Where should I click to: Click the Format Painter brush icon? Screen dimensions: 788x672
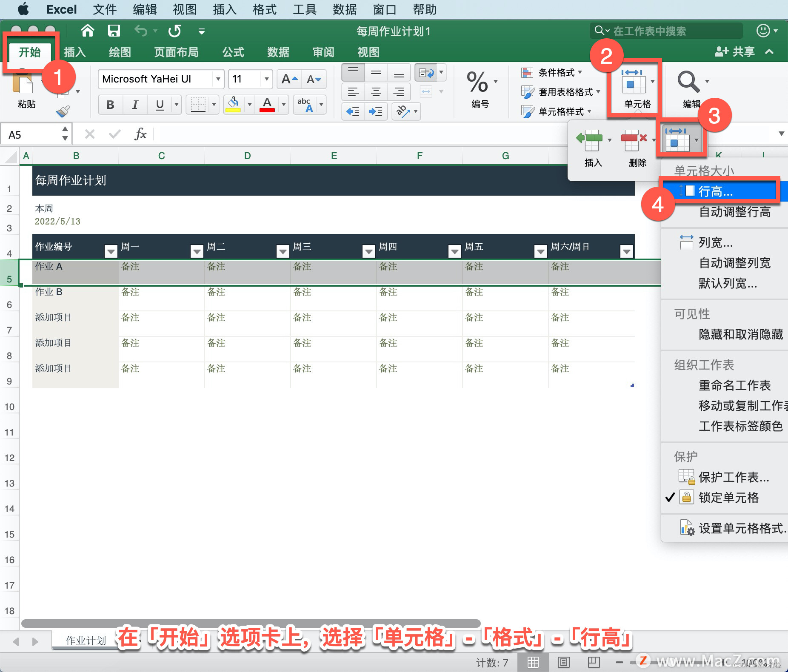pyautogui.click(x=63, y=111)
